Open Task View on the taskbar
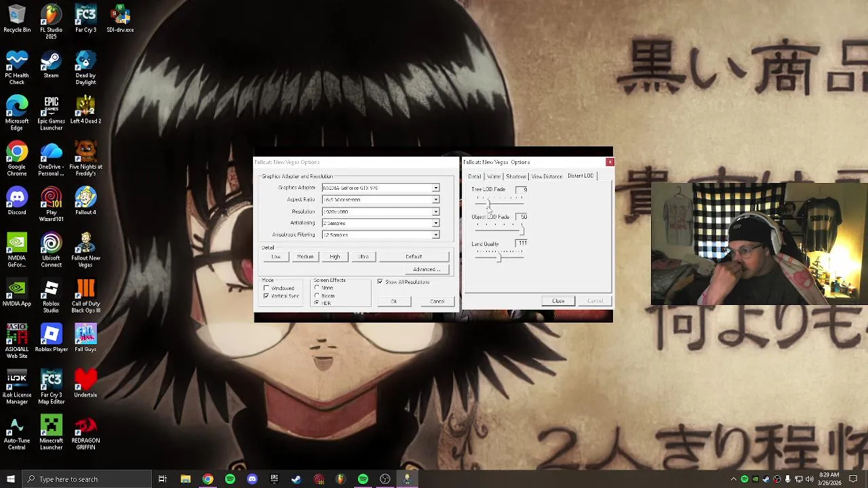Screen dimensions: 868x488 click(x=163, y=479)
